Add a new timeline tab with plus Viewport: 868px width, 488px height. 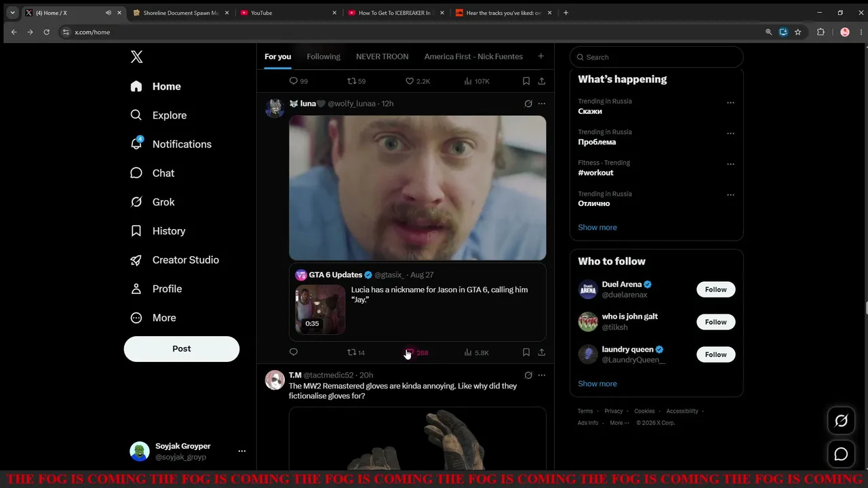click(540, 56)
